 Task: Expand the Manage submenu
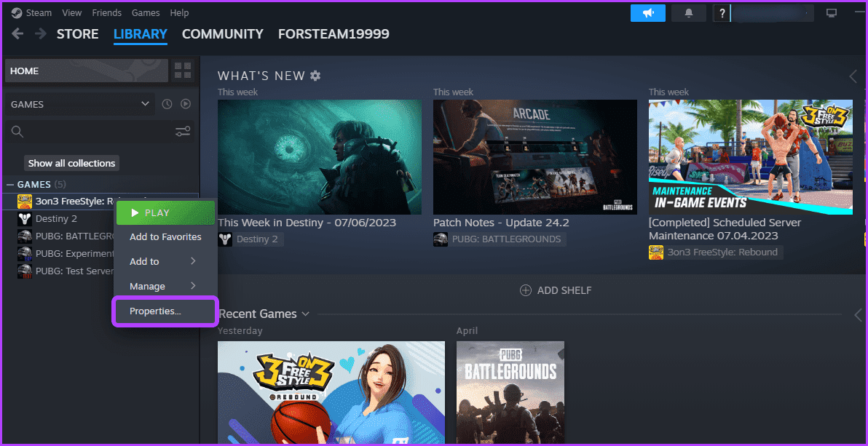(165, 286)
